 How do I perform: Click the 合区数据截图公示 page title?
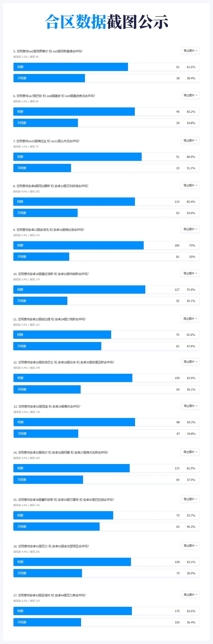pyautogui.click(x=106, y=22)
